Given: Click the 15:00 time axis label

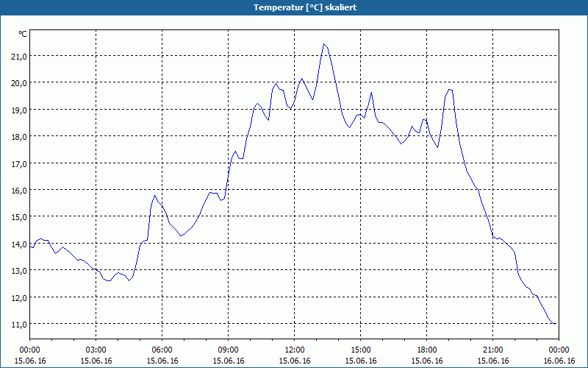Looking at the screenshot, I should click(x=361, y=350).
